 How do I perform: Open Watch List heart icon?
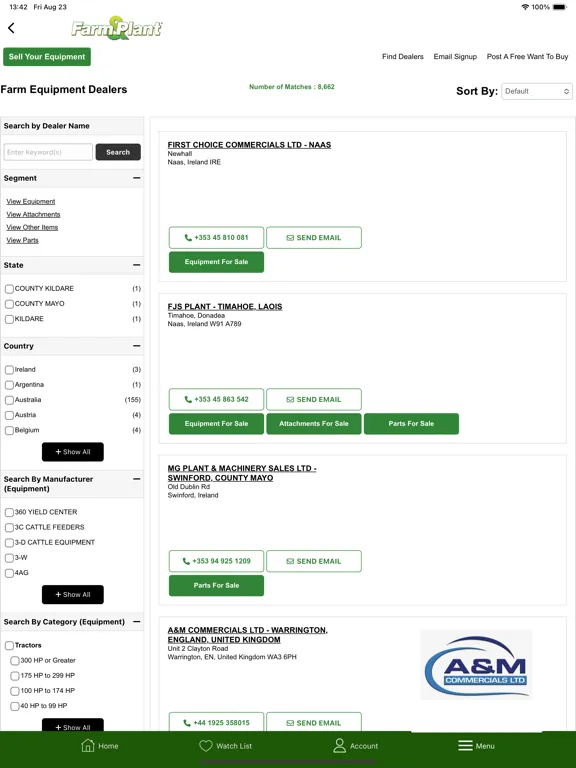coord(206,745)
